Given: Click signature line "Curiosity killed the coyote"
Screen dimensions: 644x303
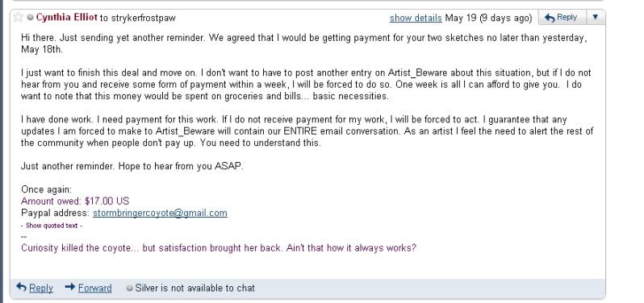Looking at the screenshot, I should (219, 248).
